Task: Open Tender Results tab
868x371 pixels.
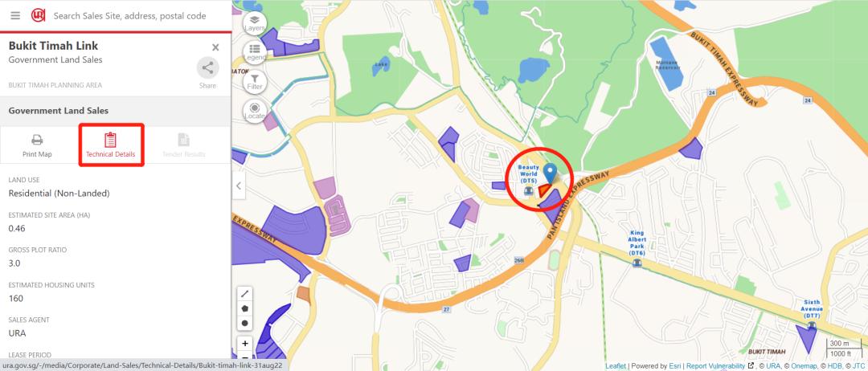Action: click(183, 145)
